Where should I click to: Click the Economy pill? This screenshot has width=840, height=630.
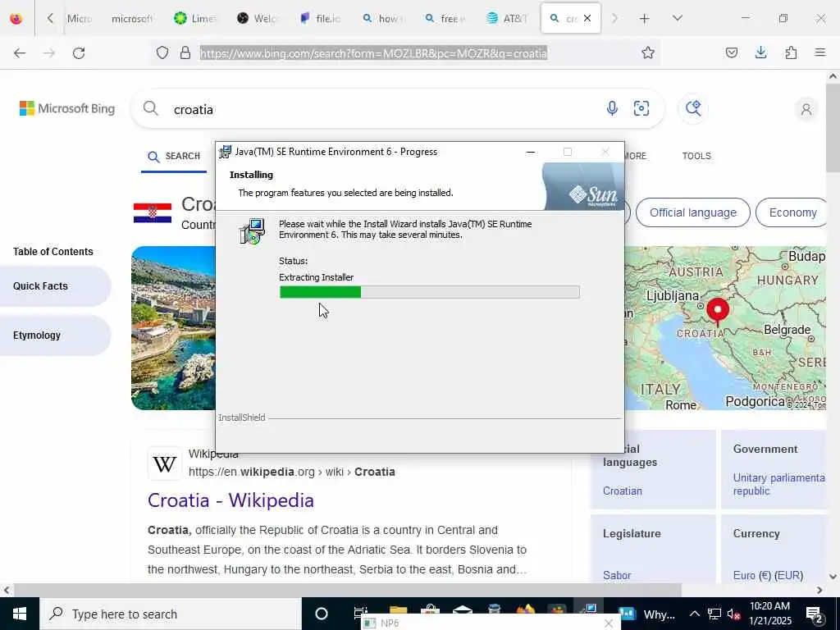tap(792, 212)
